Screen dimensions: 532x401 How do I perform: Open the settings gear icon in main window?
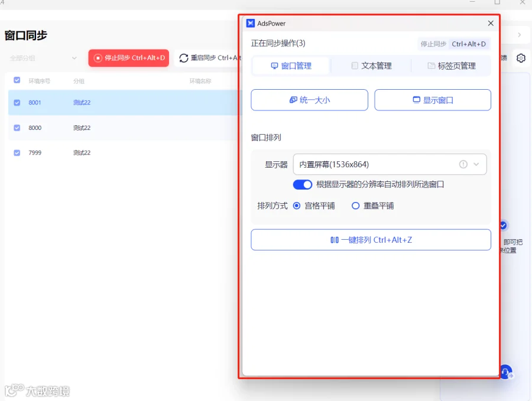pos(521,58)
